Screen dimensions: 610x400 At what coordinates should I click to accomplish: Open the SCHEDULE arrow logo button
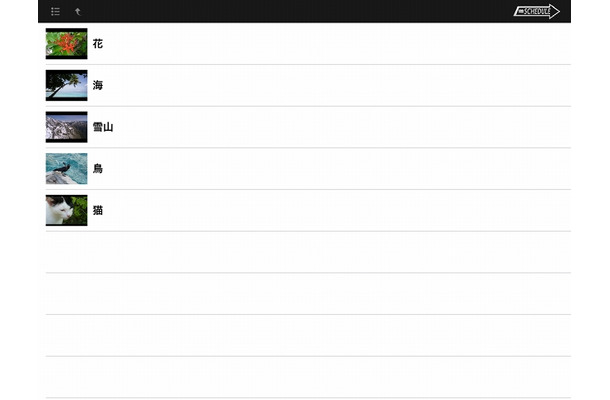536,11
